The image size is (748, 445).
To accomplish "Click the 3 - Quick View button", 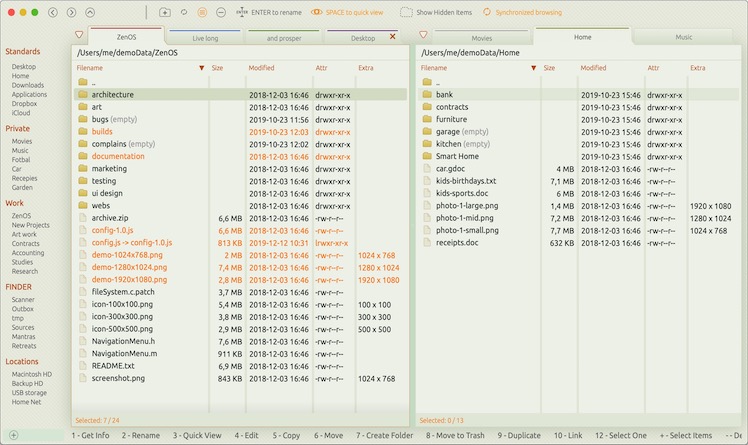I will pos(197,435).
